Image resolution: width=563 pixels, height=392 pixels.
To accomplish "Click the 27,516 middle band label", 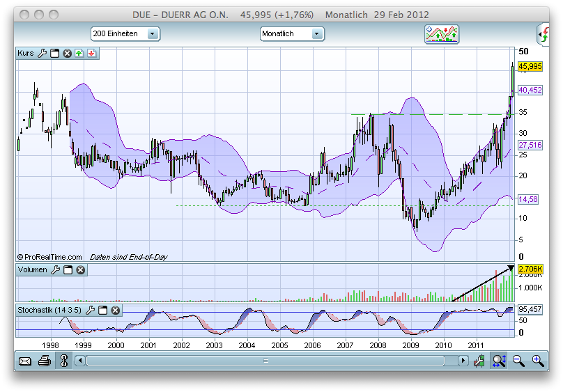I will click(x=530, y=145).
